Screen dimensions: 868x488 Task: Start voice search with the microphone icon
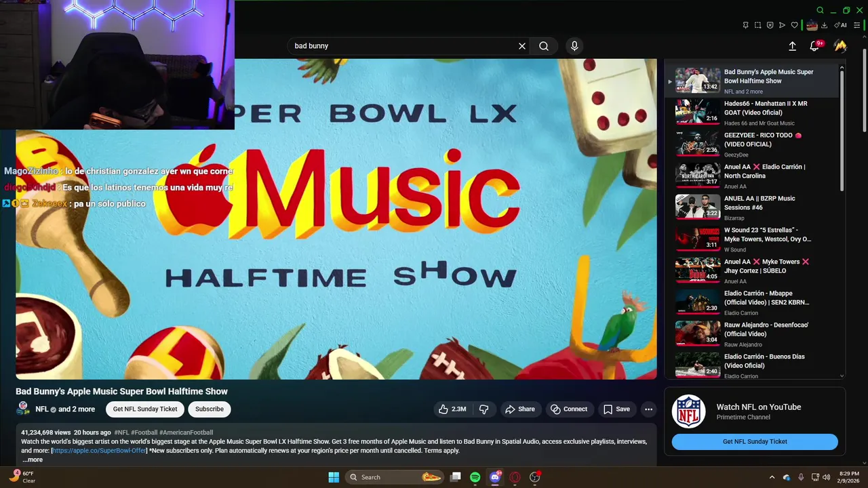[574, 46]
